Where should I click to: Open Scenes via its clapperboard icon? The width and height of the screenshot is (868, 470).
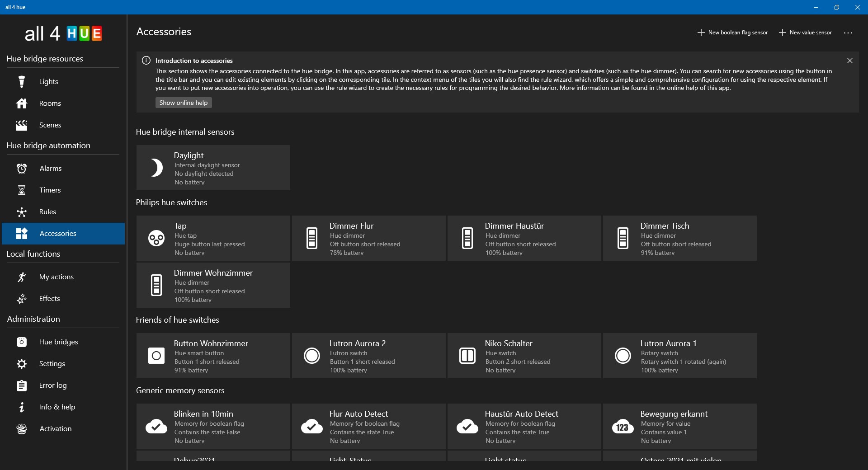click(21, 125)
